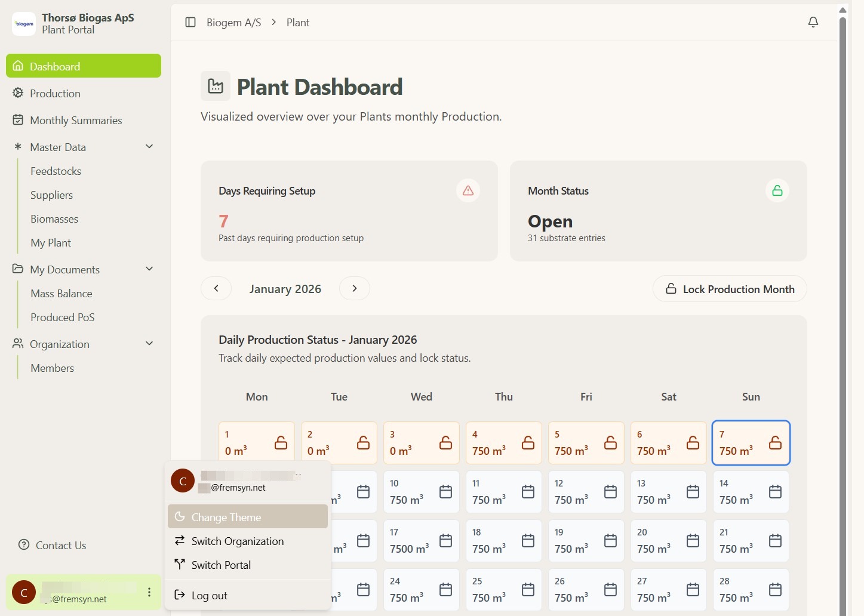Collapse the Master Data section
Viewport: 864px width, 616px height.
149,147
